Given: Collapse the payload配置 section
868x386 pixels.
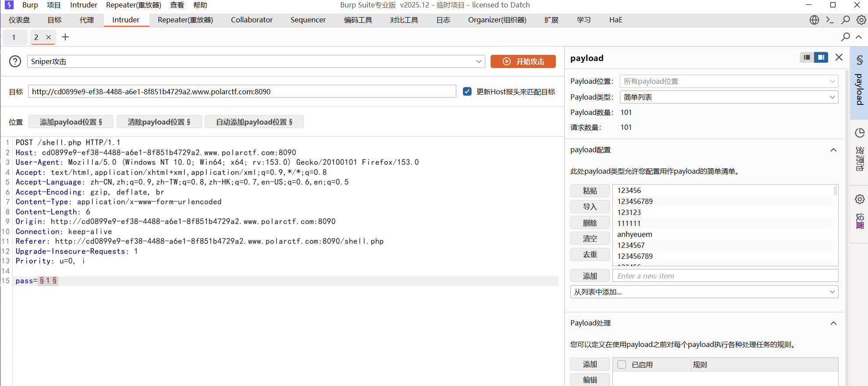Looking at the screenshot, I should (833, 150).
